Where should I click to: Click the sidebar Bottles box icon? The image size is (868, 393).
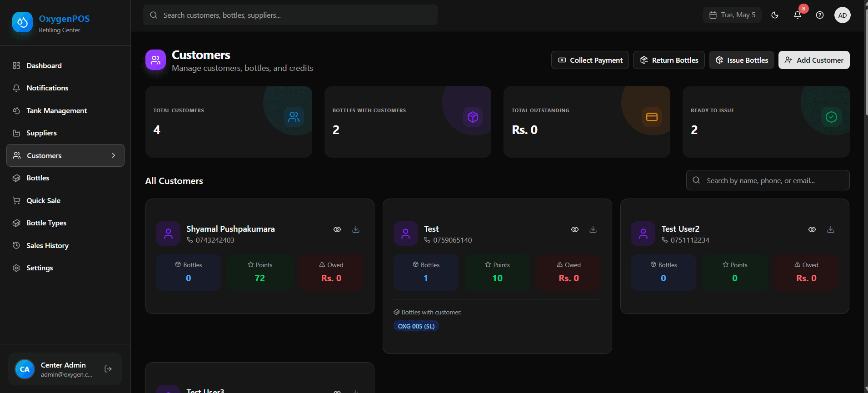(16, 178)
